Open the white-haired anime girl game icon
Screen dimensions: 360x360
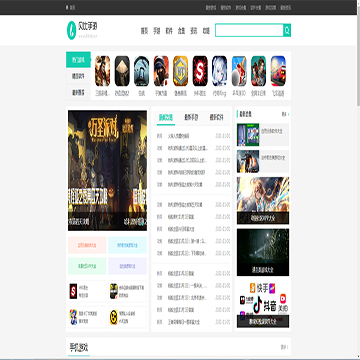click(219, 71)
